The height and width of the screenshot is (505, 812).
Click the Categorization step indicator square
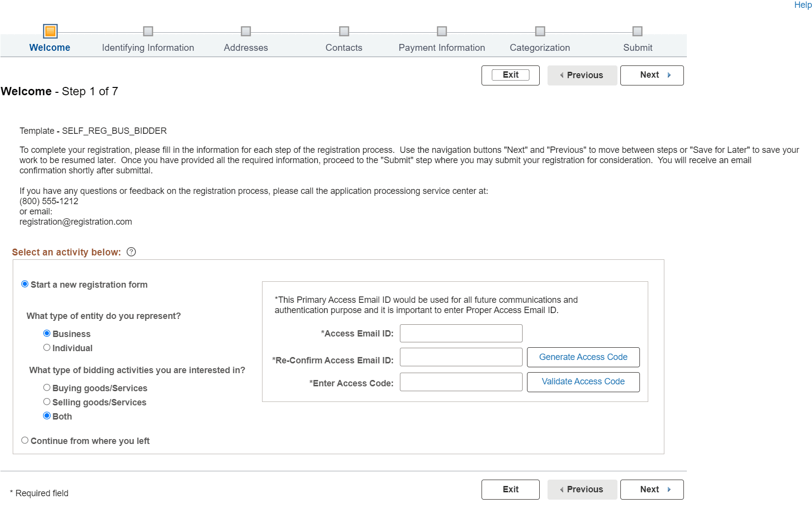pyautogui.click(x=540, y=31)
